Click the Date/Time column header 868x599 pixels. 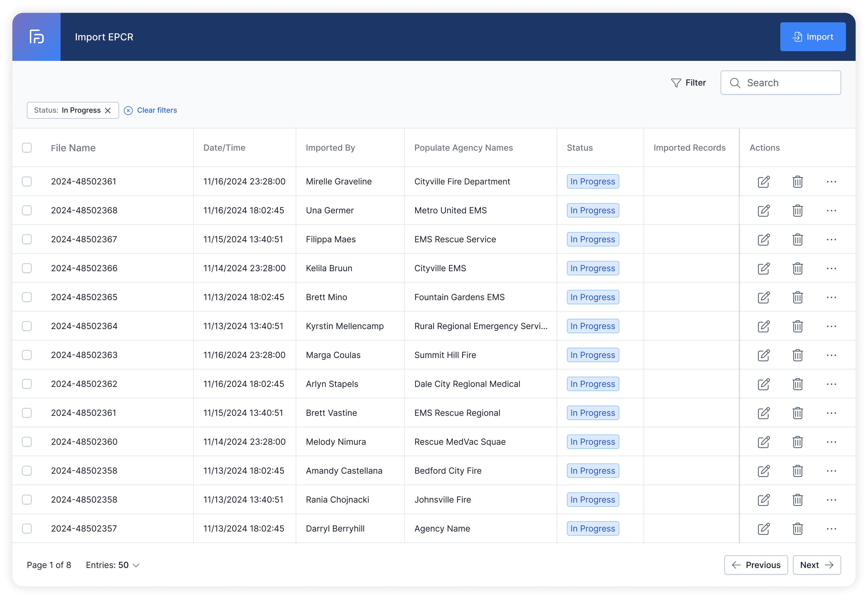tap(224, 148)
